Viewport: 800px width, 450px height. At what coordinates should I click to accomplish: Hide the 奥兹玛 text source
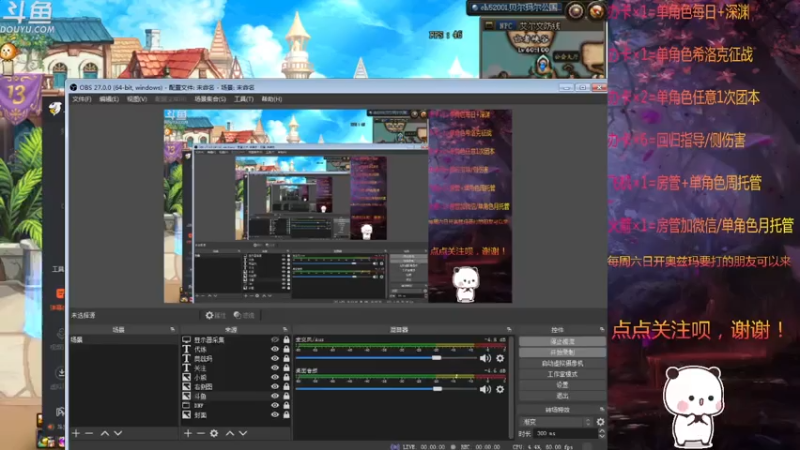point(275,359)
